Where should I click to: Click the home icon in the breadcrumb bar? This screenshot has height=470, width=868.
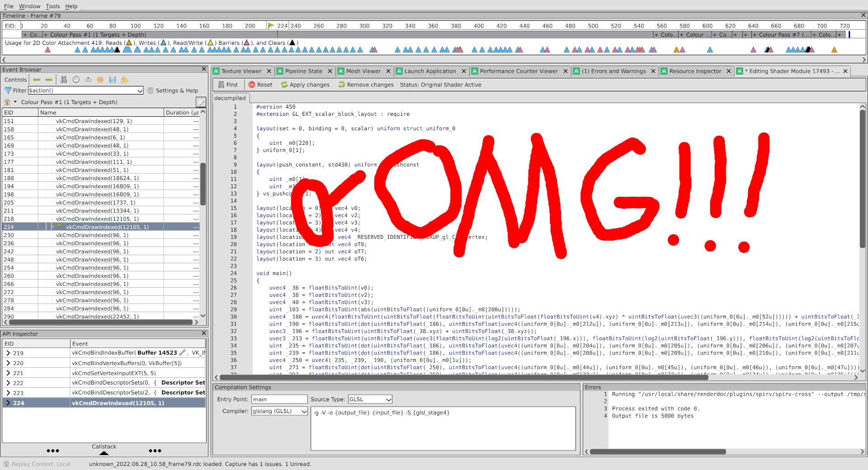[7, 102]
